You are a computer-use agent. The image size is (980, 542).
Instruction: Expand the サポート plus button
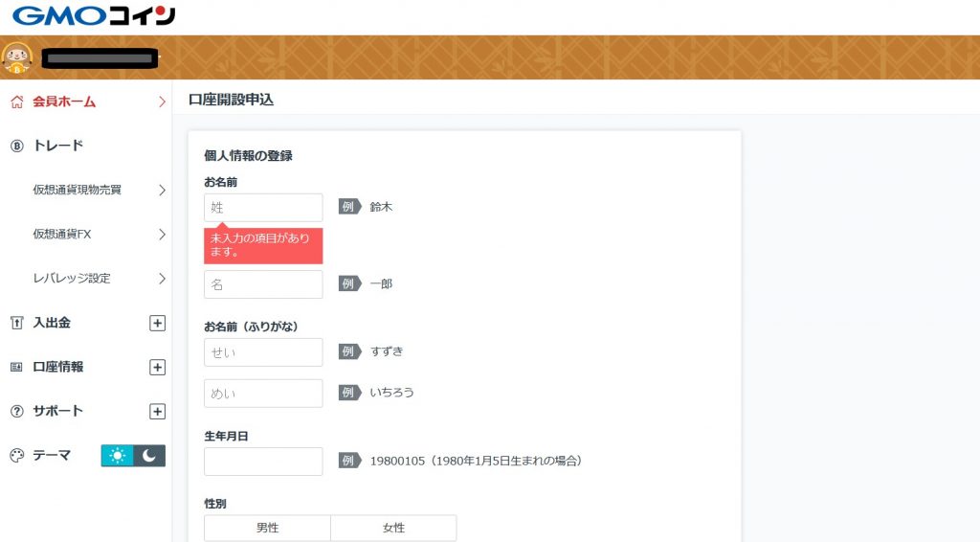(x=158, y=412)
